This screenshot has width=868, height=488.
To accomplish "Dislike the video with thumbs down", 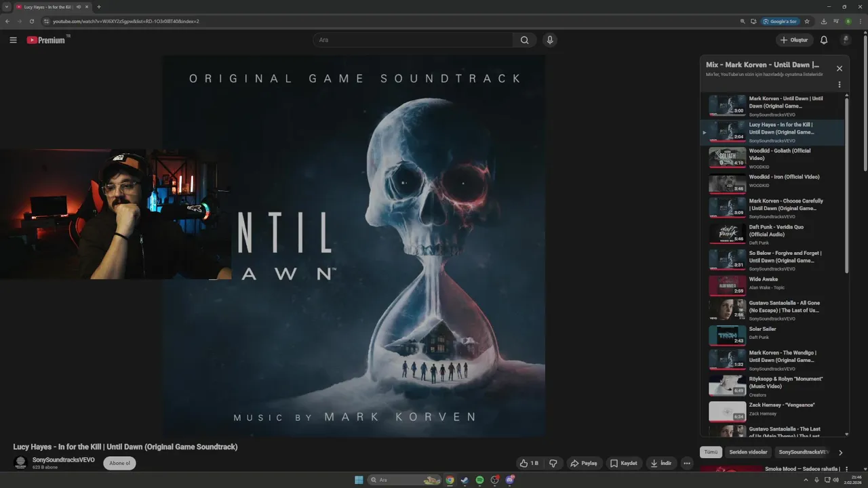I will (553, 463).
